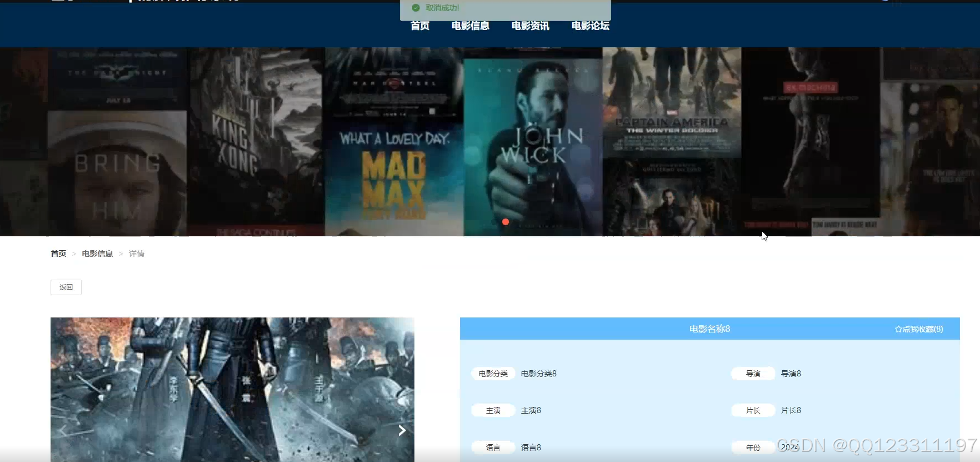The width and height of the screenshot is (980, 462).
Task: Click the movie poster image
Action: pos(232,390)
